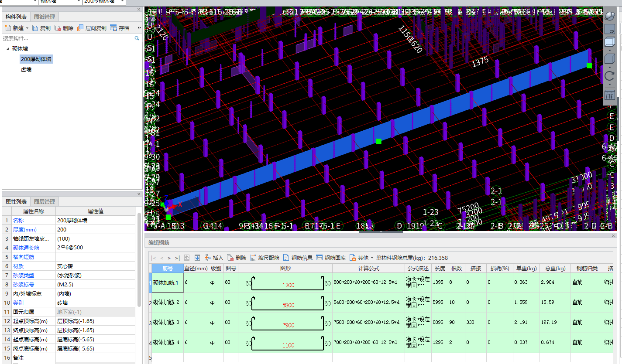Click the 筋号 column header

tap(167, 268)
